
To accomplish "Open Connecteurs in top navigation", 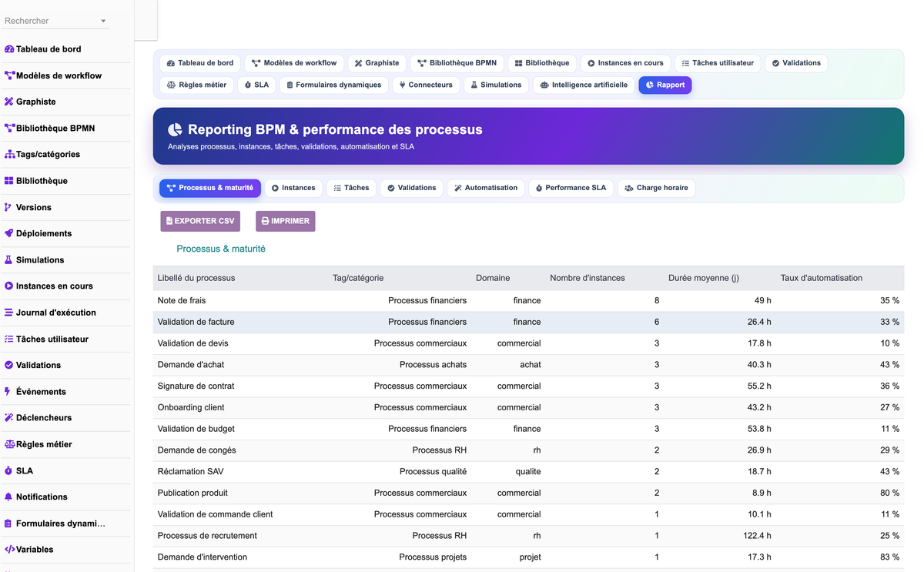I will (426, 85).
